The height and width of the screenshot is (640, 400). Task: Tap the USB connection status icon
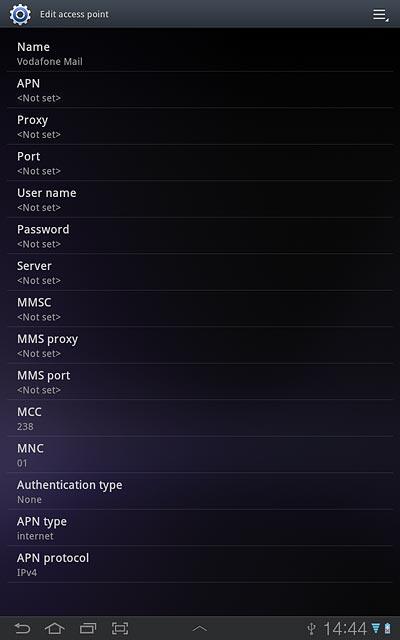coord(311,629)
